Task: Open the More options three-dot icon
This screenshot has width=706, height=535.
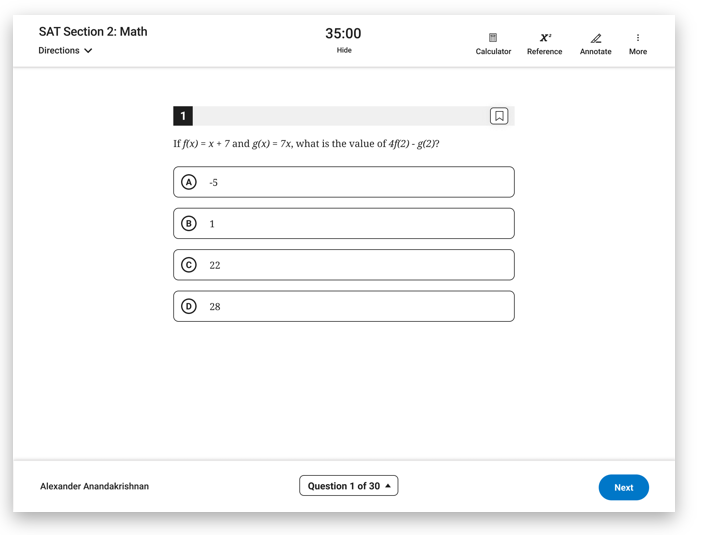Action: (x=638, y=37)
